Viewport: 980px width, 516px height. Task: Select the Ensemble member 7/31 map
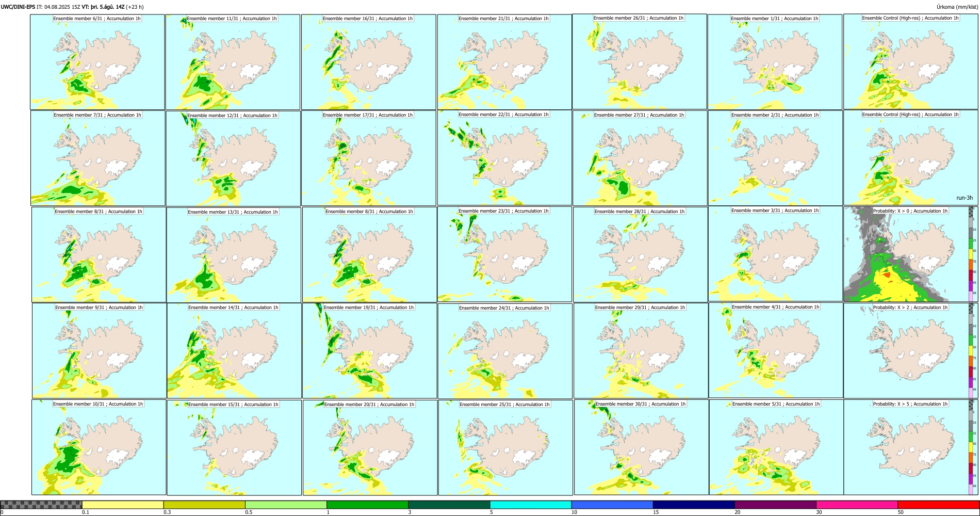pos(98,158)
